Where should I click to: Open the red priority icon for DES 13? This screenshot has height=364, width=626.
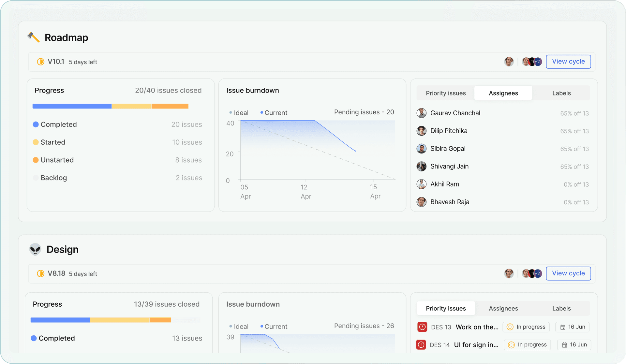[422, 327]
